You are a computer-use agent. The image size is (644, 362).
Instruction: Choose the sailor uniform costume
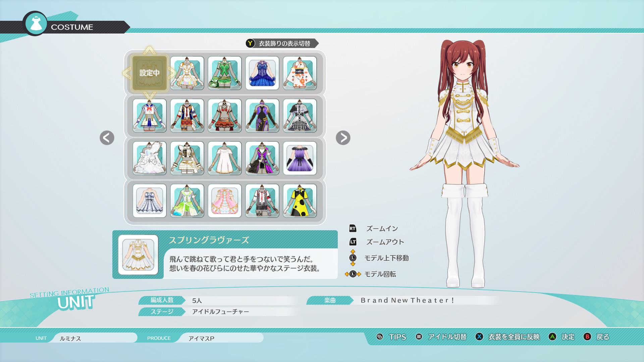tap(150, 116)
